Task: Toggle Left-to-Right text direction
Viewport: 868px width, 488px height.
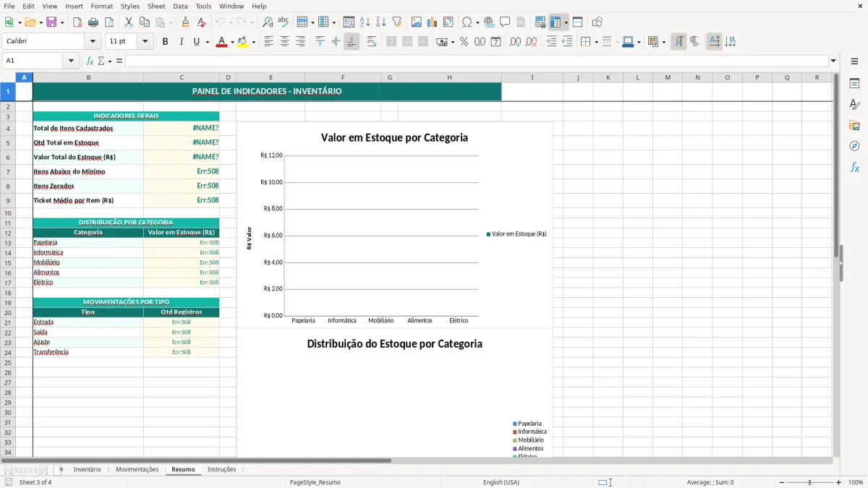Action: [x=678, y=42]
